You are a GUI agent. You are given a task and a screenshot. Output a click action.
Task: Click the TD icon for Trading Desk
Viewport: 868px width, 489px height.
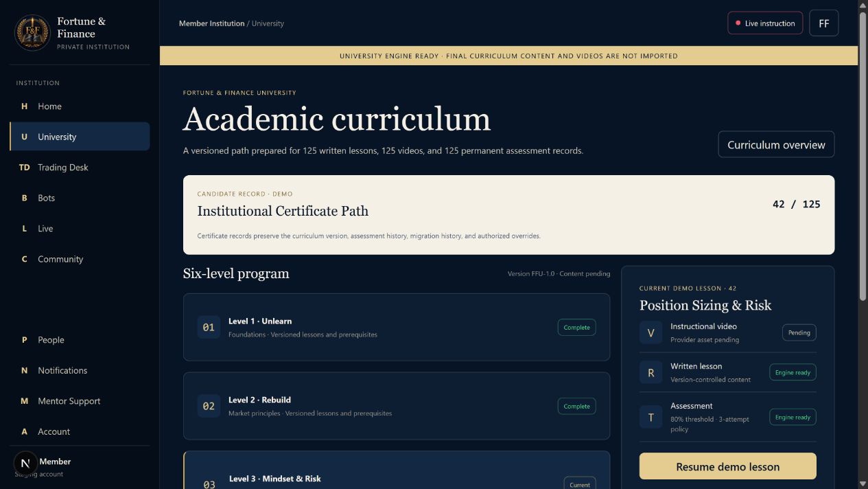[25, 168]
